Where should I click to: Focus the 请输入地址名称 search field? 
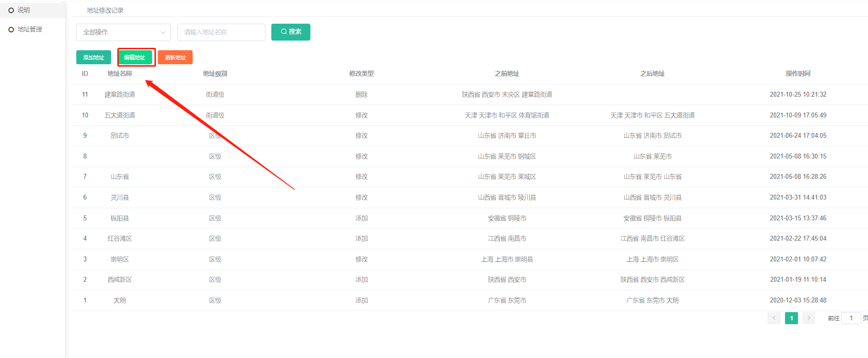[221, 32]
